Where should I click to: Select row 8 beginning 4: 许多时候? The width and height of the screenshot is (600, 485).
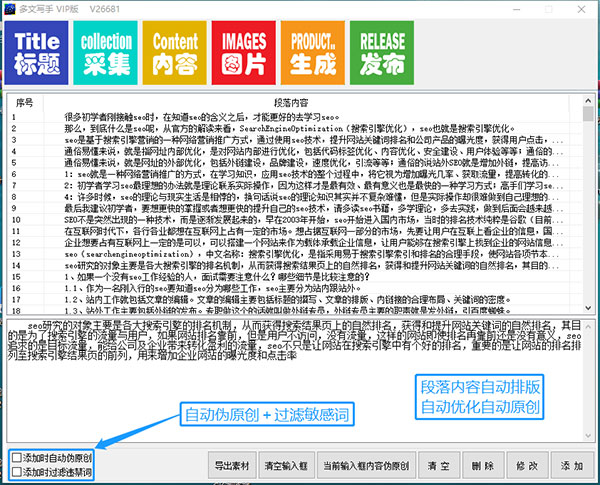[295, 197]
